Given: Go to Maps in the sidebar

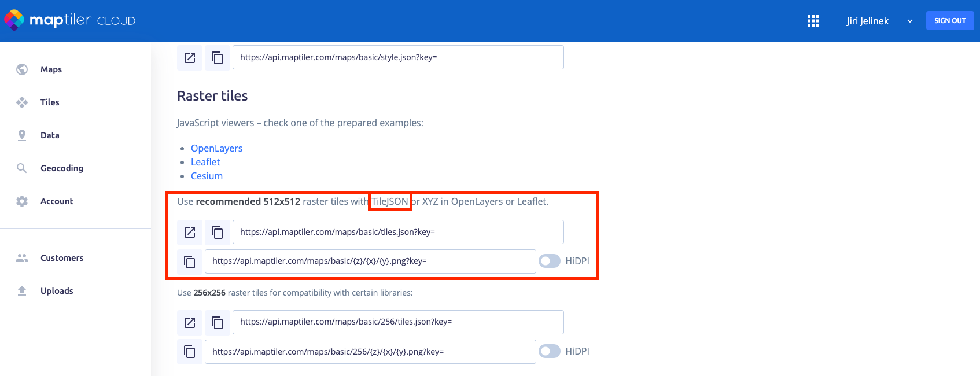Looking at the screenshot, I should pos(51,69).
